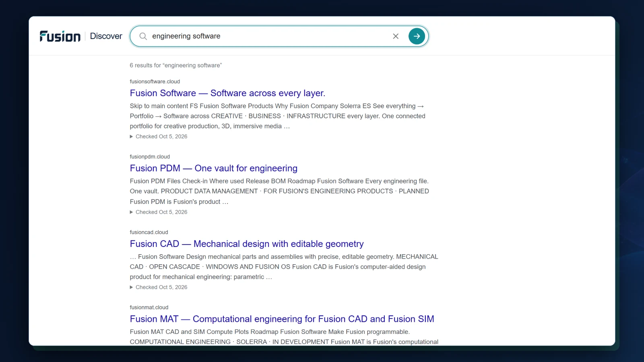Click the fusionsoftware.cloud domain text
This screenshot has height=362, width=644.
tap(155, 82)
